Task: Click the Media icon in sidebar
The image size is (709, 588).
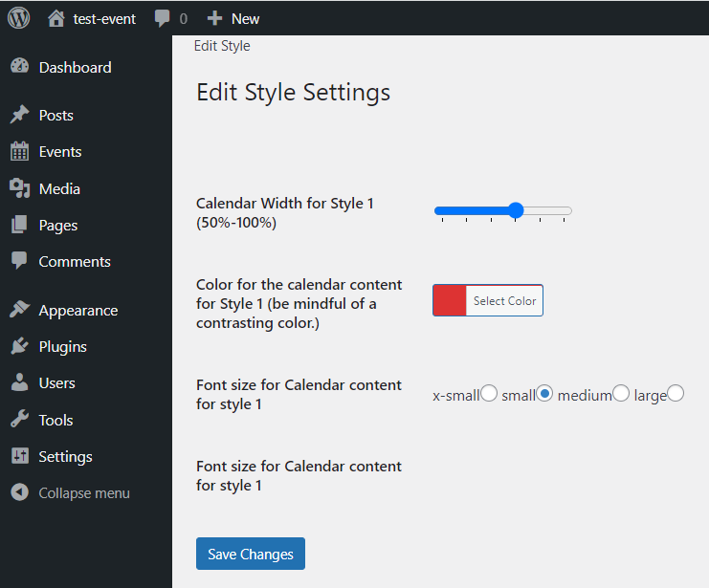Action: point(19,188)
